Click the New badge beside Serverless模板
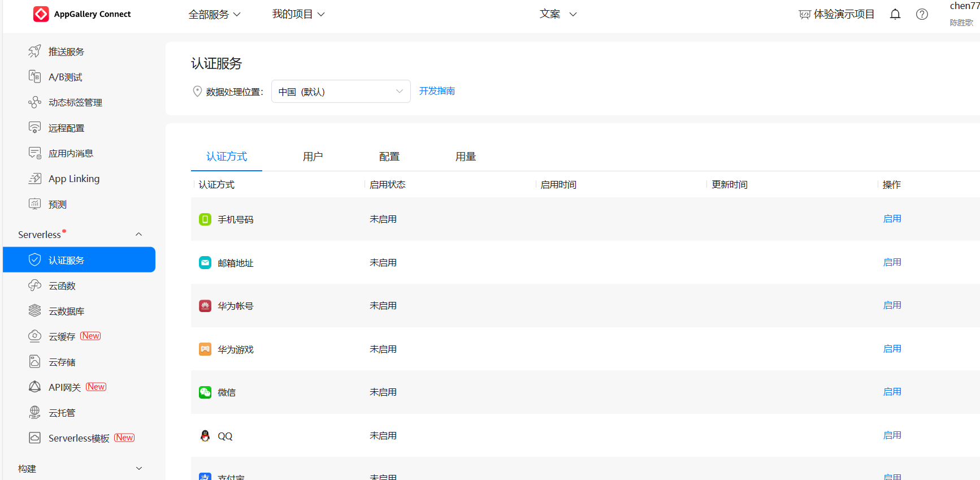Viewport: 980px width, 480px height. pos(124,438)
